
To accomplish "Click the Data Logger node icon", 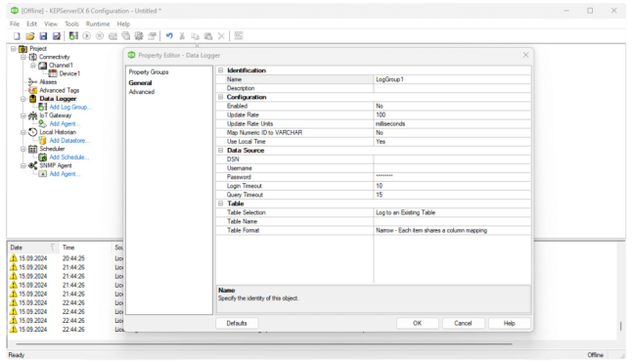I will pos(32,99).
